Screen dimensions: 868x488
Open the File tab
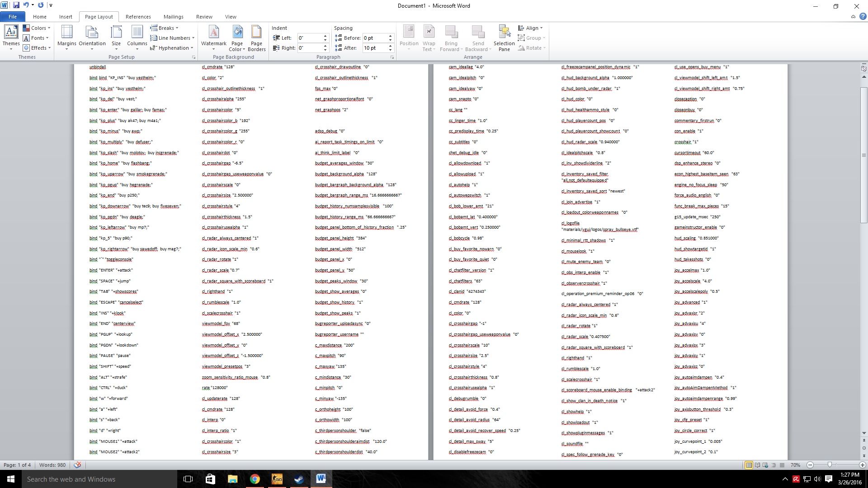point(13,17)
